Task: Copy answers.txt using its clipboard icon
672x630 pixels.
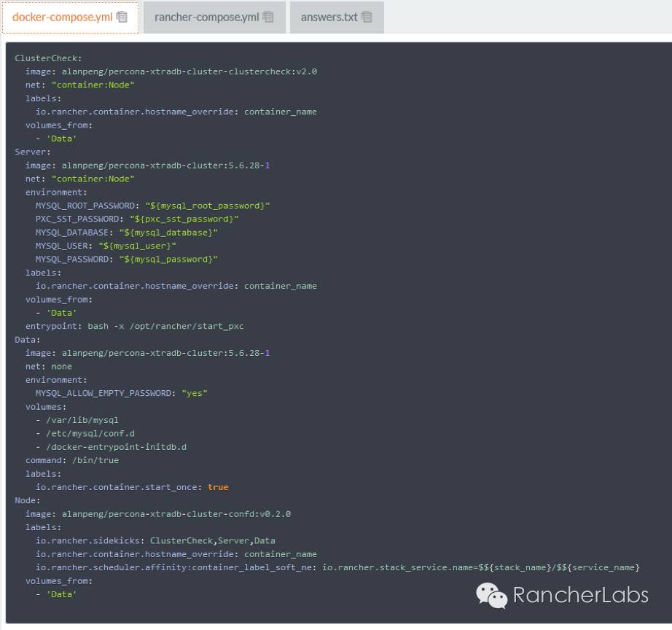Action: point(367,17)
